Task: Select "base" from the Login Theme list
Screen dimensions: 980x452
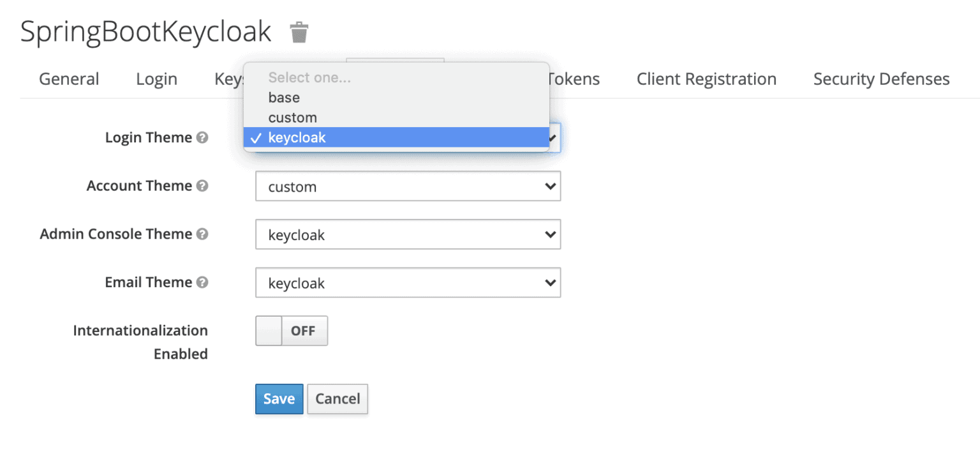Action: point(284,97)
